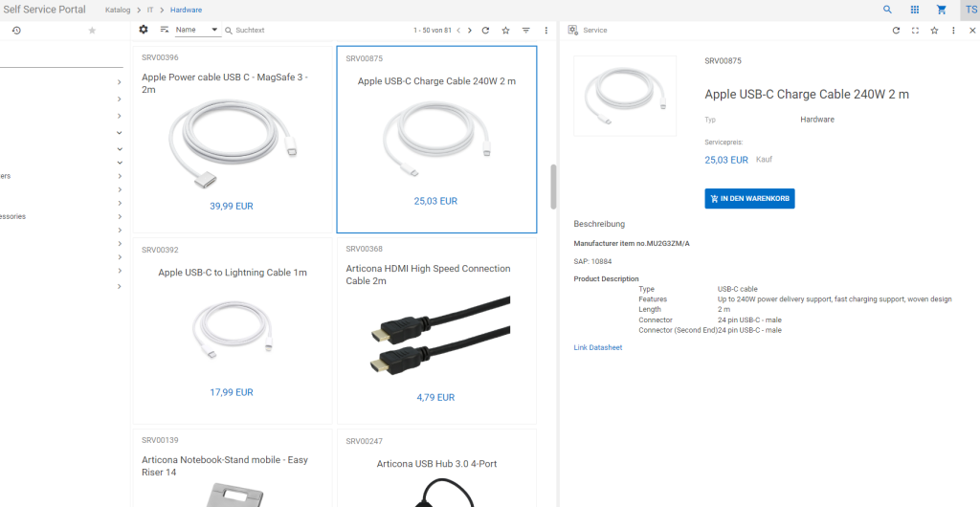
Task: Click the 39,99 EUR price
Action: pos(232,206)
